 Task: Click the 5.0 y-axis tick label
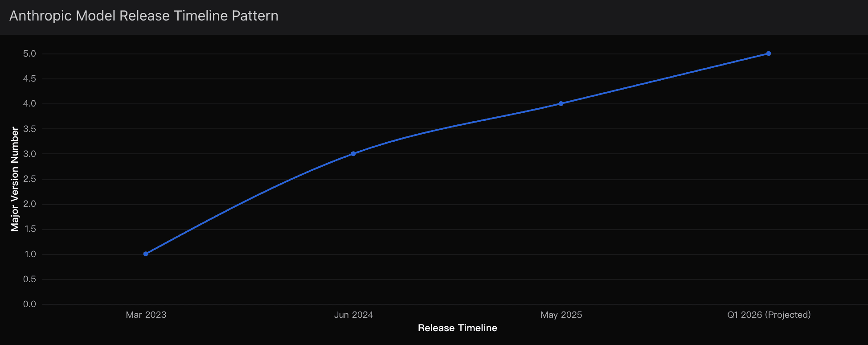click(x=29, y=54)
